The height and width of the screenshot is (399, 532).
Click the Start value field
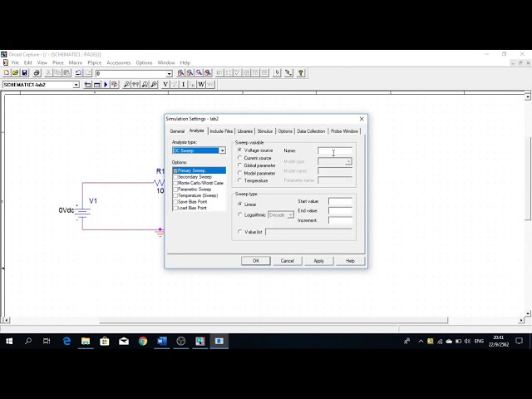click(x=340, y=201)
